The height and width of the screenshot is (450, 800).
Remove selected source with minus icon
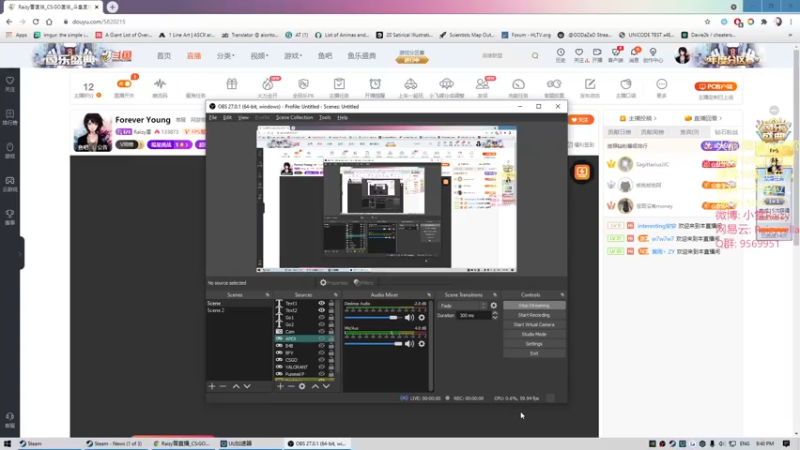tap(291, 386)
